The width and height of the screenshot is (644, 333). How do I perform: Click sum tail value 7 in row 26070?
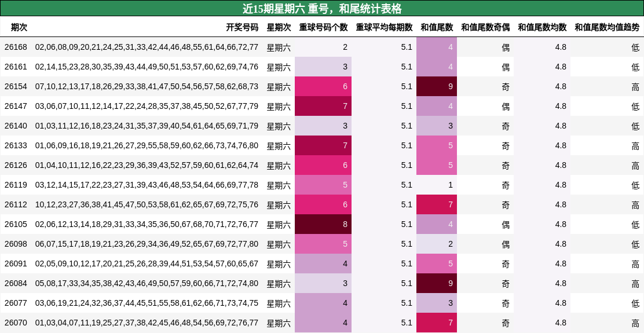[x=437, y=323]
